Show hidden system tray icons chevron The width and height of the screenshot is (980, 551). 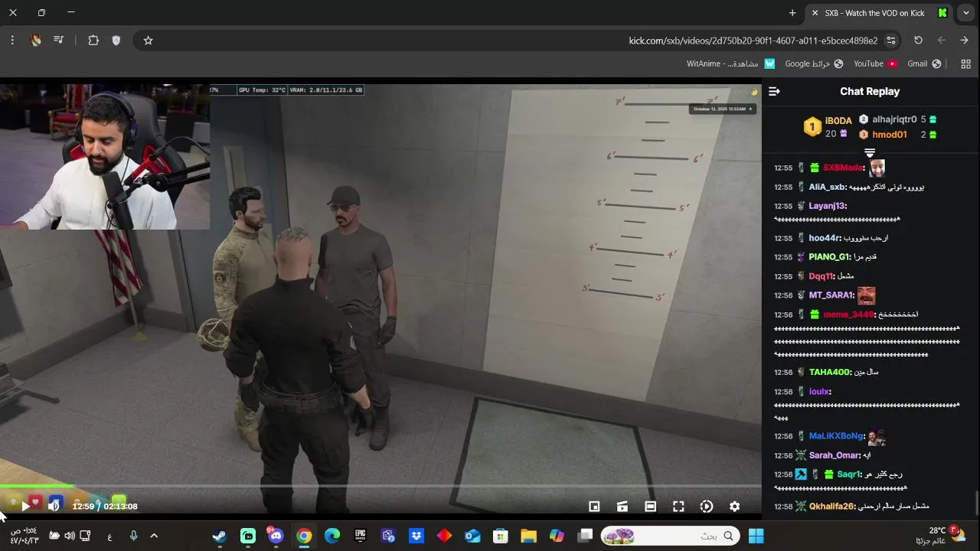(154, 536)
